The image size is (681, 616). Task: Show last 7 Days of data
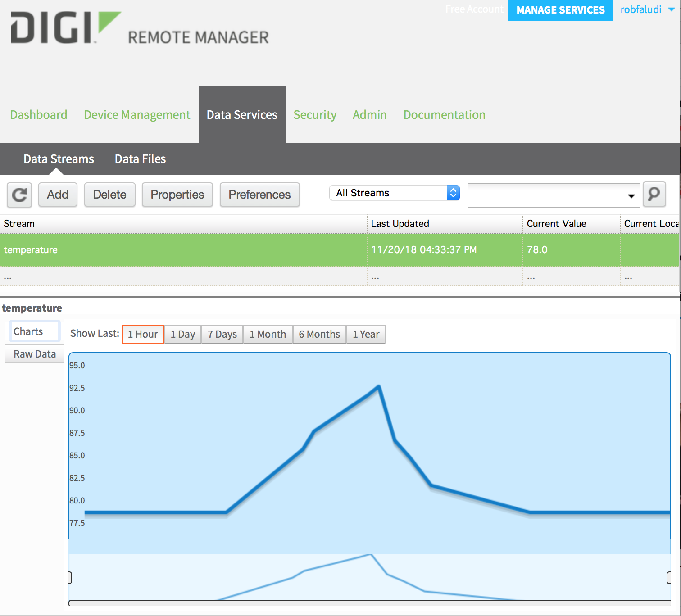point(222,334)
